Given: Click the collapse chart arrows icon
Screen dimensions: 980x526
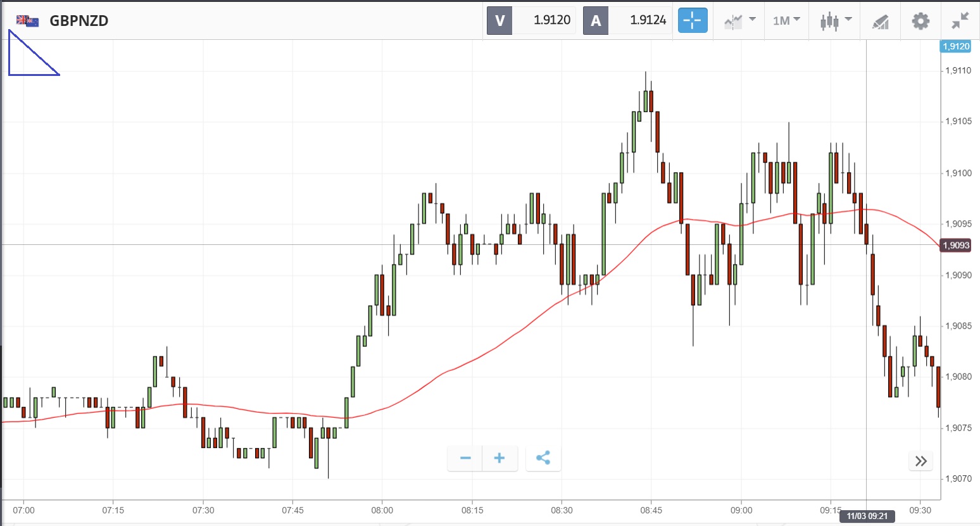Looking at the screenshot, I should tap(960, 21).
